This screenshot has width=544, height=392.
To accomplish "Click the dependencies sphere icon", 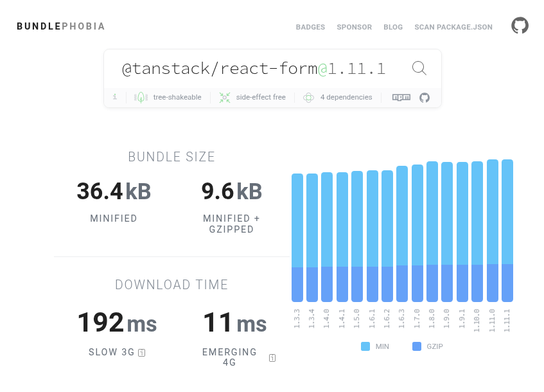I will point(309,97).
